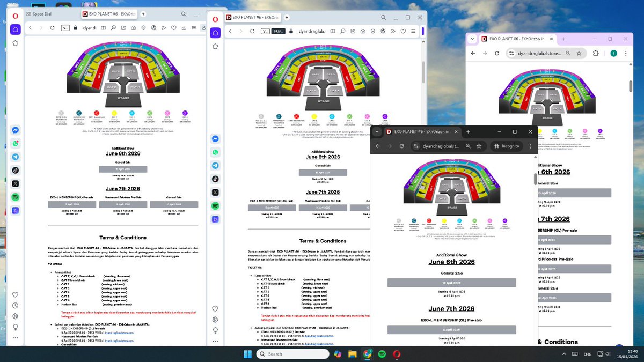Open Spotify player in left Opera sidebar
The height and width of the screenshot is (362, 644).
pos(16,197)
